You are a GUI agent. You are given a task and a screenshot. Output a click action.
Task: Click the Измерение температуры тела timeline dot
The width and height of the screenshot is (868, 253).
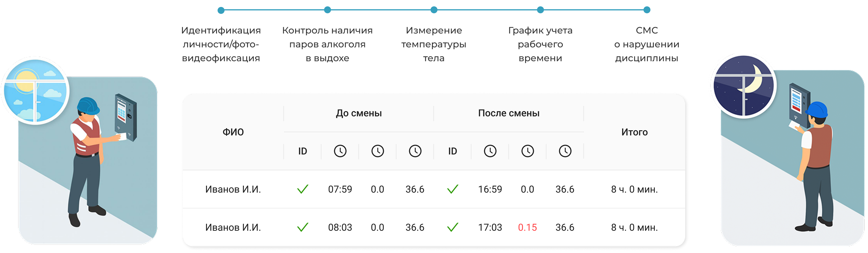click(x=434, y=10)
